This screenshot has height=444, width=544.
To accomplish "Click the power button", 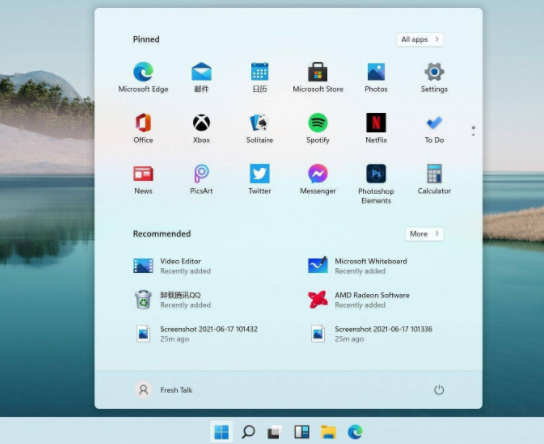I will (439, 390).
